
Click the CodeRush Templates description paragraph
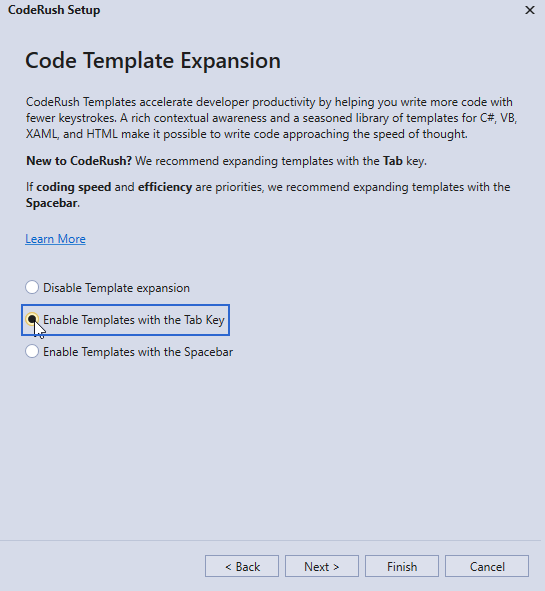(x=271, y=118)
